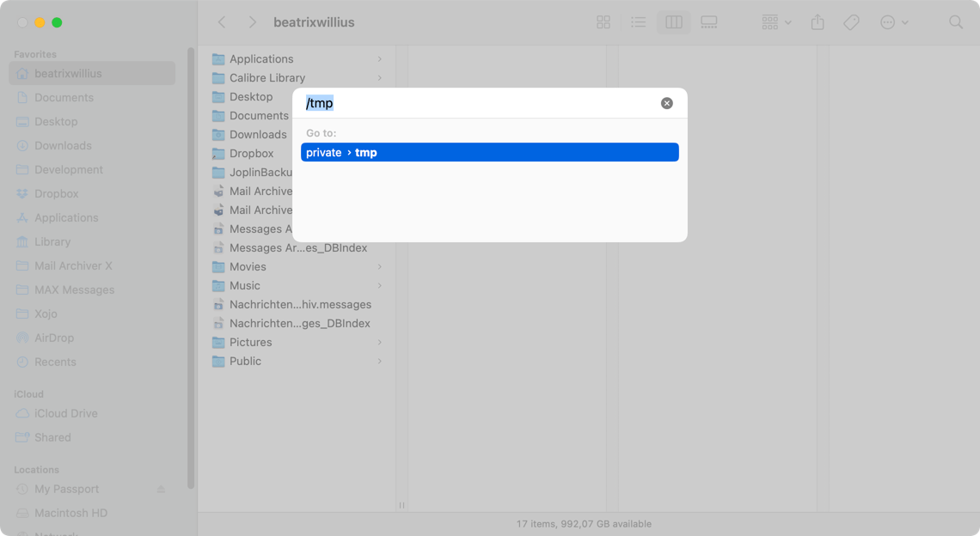Select the highlighted private tmp suggestion
The image size is (980, 536).
coord(489,152)
